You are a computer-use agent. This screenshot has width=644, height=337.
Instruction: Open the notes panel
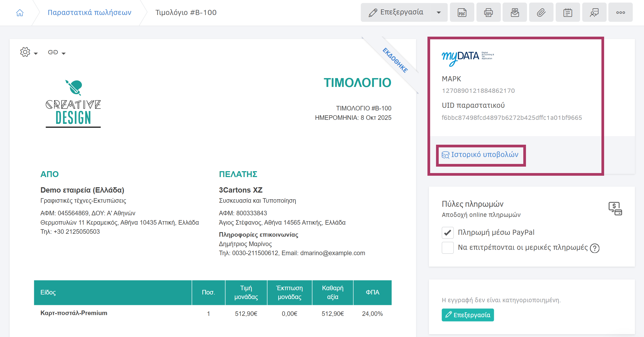tap(567, 12)
